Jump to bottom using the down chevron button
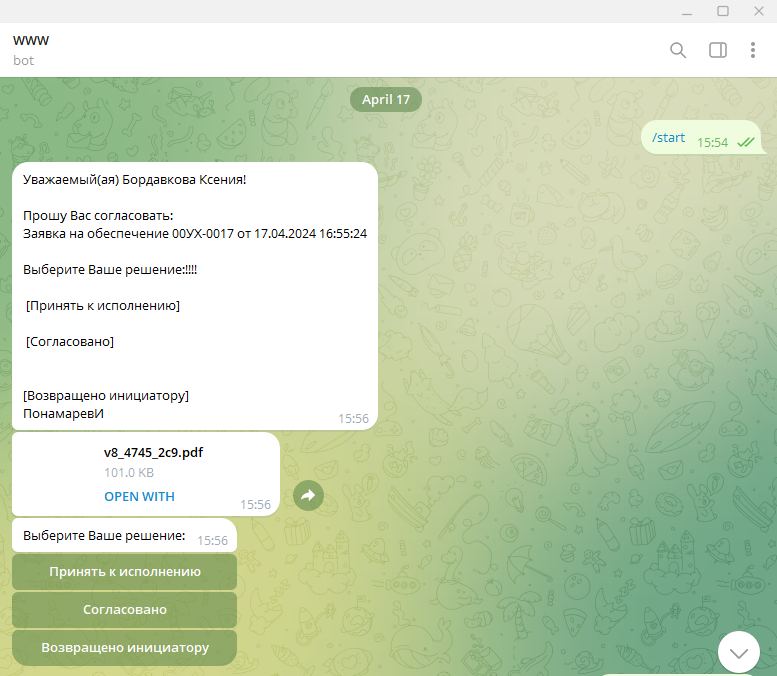This screenshot has height=676, width=777. click(x=739, y=652)
